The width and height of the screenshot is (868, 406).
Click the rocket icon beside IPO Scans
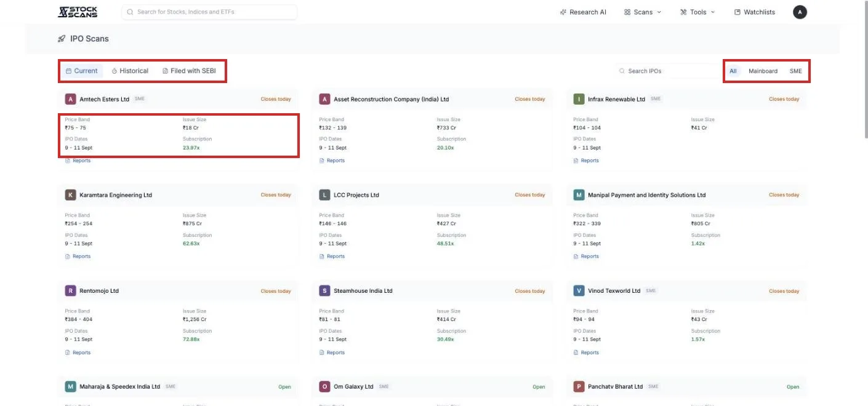click(x=62, y=39)
